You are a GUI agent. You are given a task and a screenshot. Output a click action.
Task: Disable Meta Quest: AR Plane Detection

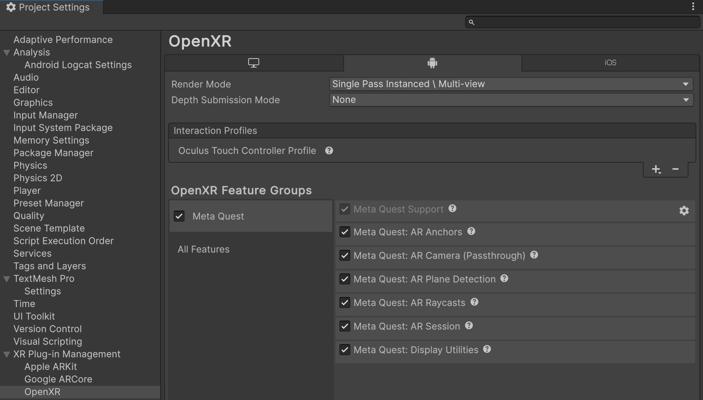(345, 279)
